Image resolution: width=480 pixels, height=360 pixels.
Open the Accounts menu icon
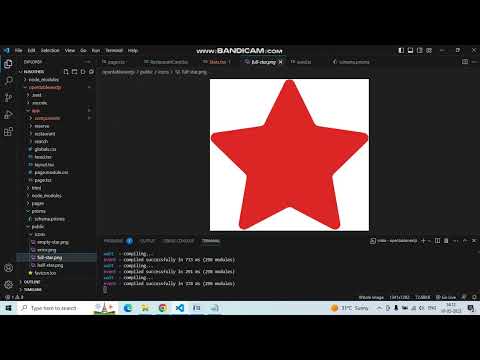(x=8, y=268)
